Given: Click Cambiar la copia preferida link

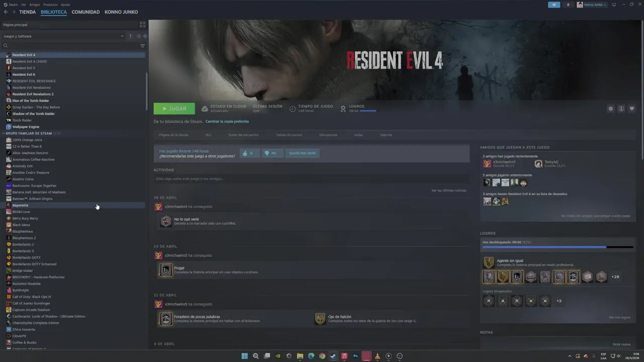Looking at the screenshot, I should click(227, 121).
